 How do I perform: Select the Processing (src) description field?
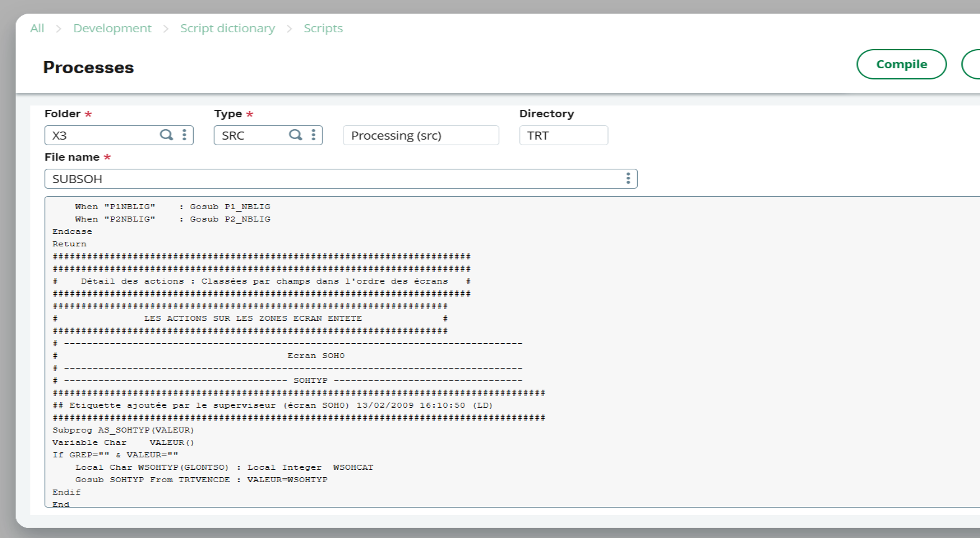(420, 135)
